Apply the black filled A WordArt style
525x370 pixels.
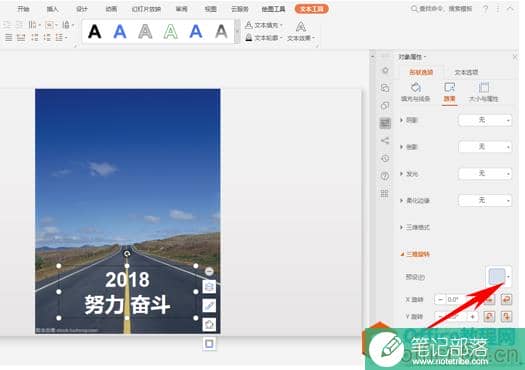point(94,32)
